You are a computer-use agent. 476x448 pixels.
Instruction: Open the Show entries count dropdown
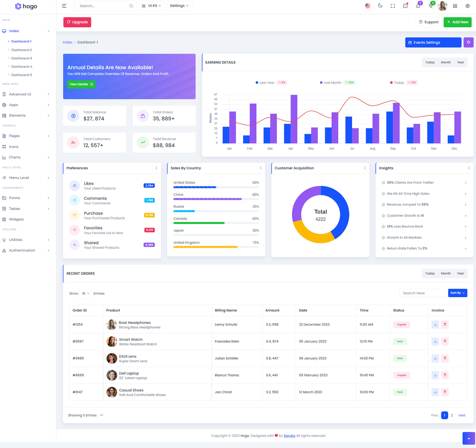pos(86,293)
